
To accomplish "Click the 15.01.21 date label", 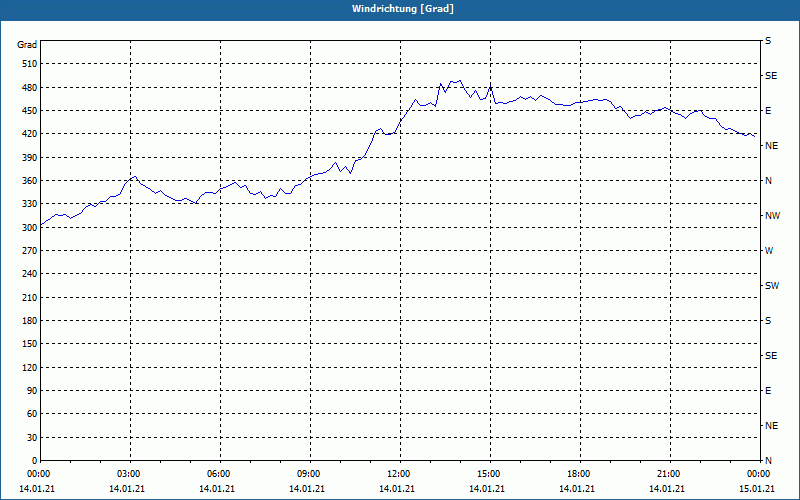I will tap(757, 489).
